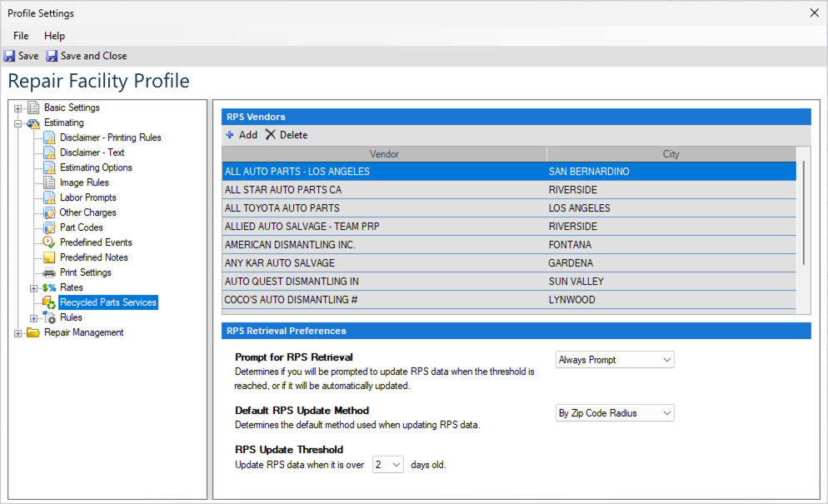Select Recycled Parts Services in the tree
The height and width of the screenshot is (504, 828).
[x=108, y=302]
